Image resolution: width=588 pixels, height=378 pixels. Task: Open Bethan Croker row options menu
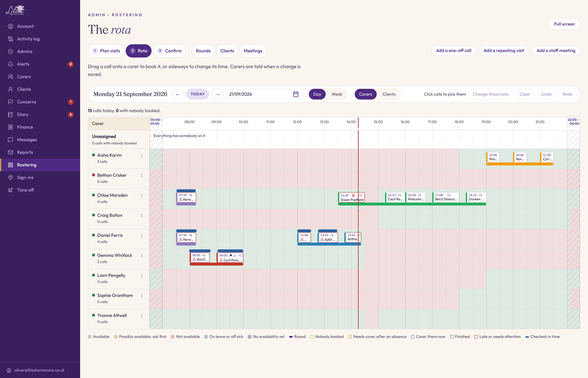[x=142, y=176]
